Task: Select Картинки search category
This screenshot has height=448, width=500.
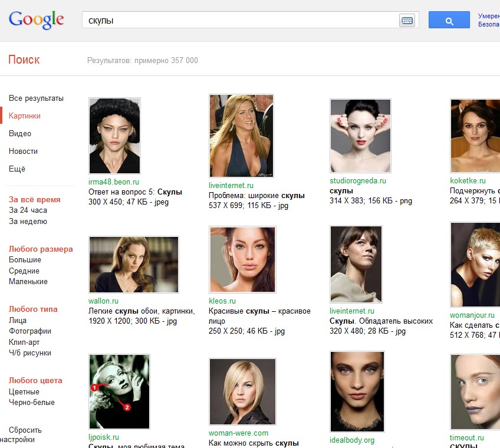Action: click(25, 116)
